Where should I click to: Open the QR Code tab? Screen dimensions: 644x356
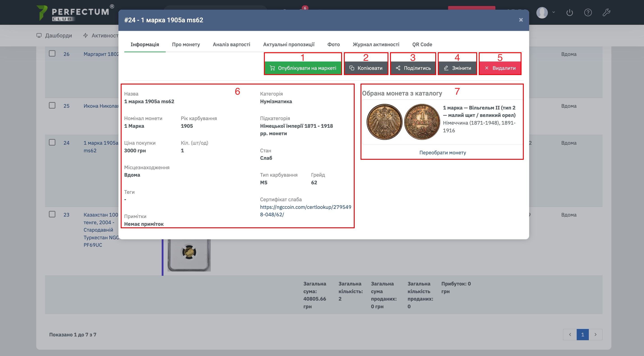(422, 45)
